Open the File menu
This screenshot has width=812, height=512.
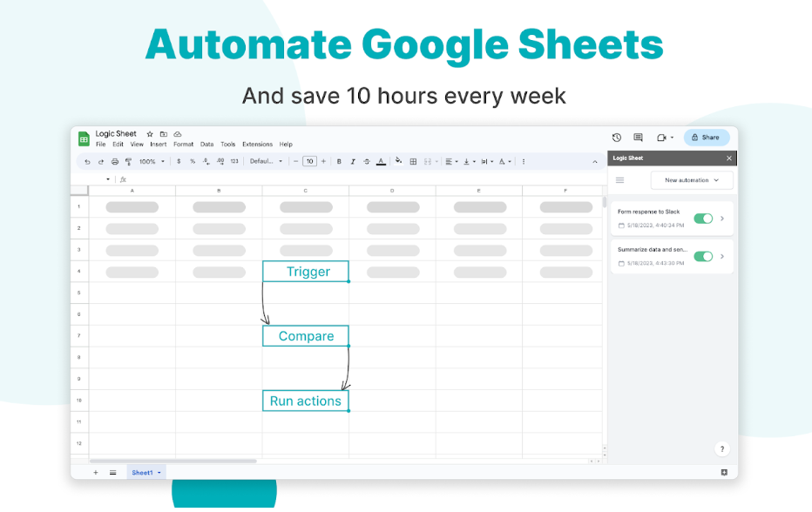coord(100,145)
